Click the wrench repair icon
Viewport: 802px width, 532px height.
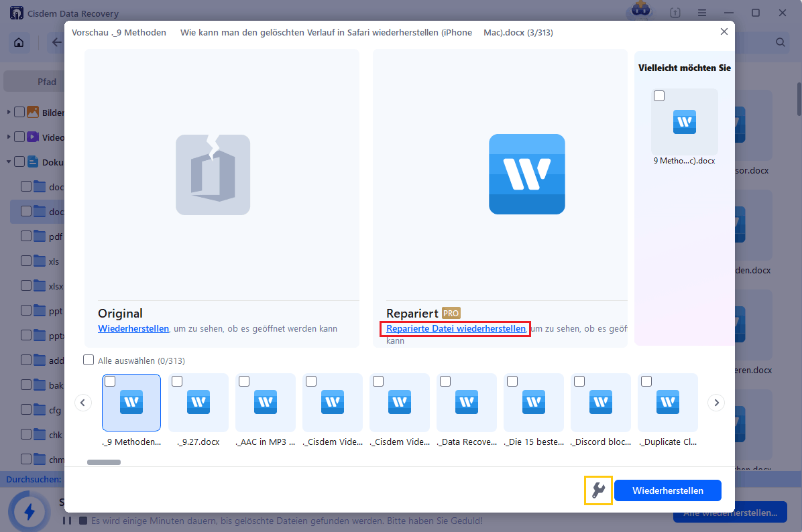click(598, 490)
